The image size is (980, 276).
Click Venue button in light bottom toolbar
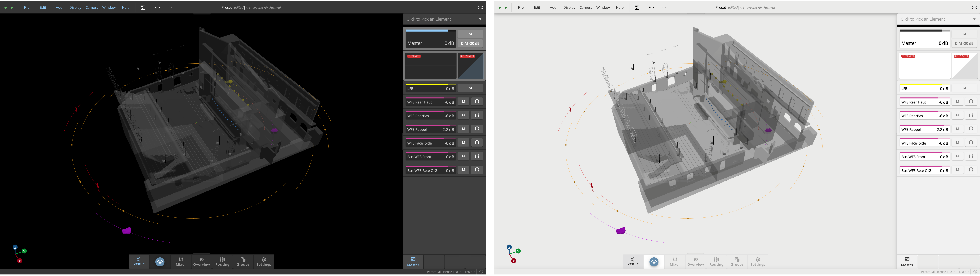tap(633, 262)
